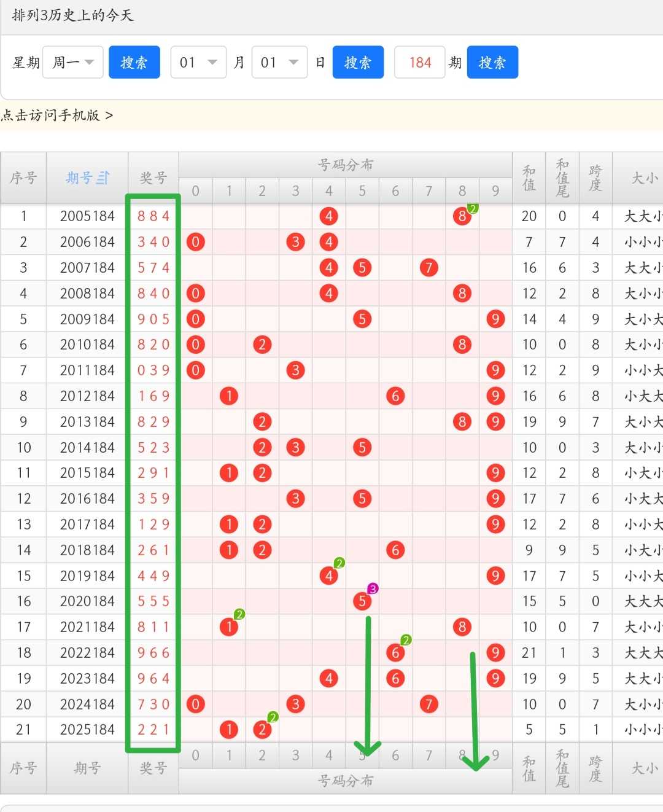This screenshot has width=663, height=812.
Task: Click winning number 8 8 4
Action: click(153, 216)
